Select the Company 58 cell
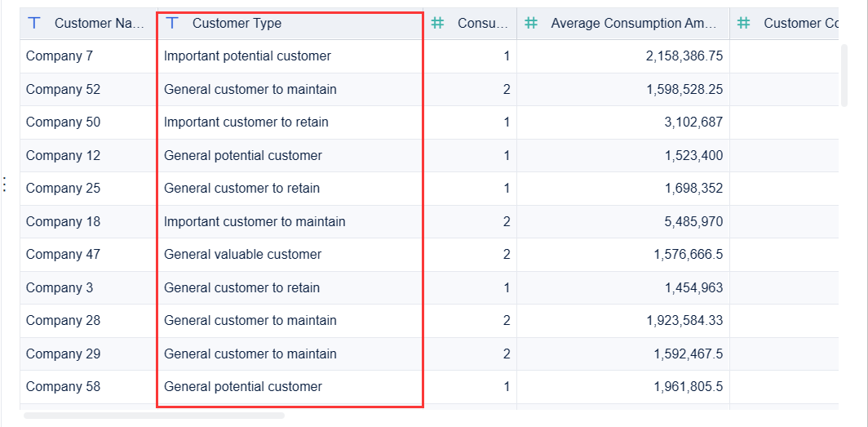 [x=63, y=387]
